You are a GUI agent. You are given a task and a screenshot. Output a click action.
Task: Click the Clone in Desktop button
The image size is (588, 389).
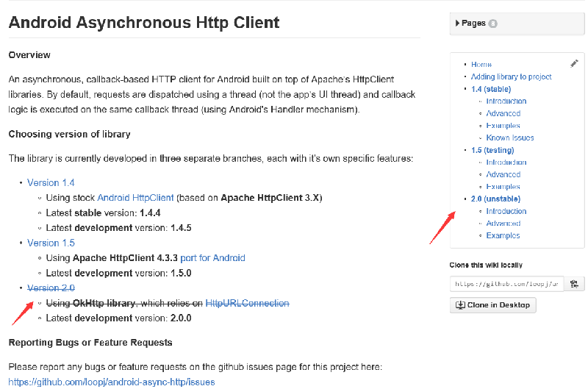point(493,305)
